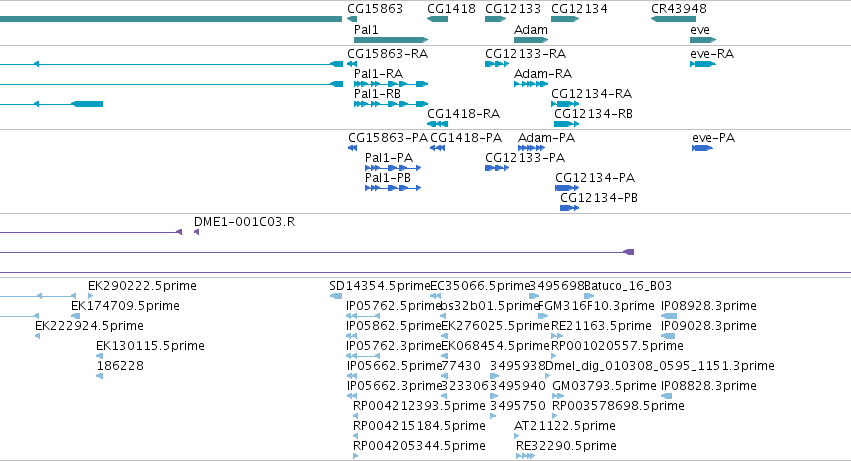Select the EK174709.5prime EST label
Screen dimensions: 851x461
125,306
